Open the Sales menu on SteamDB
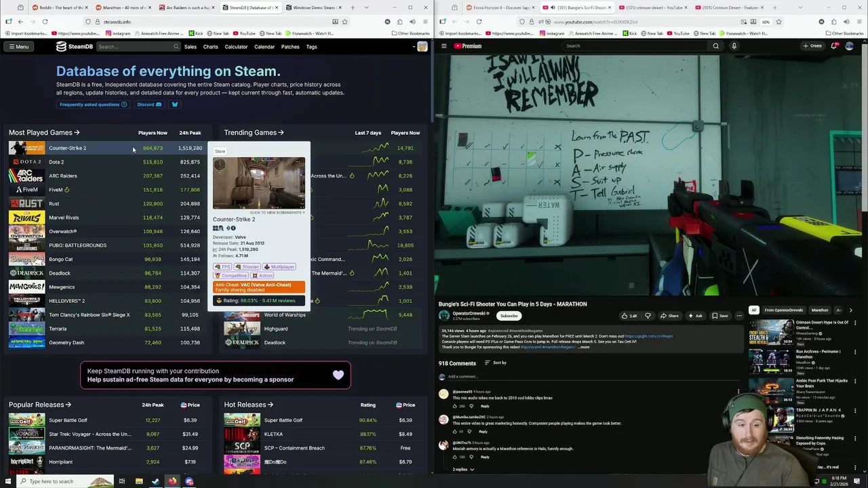Image resolution: width=868 pixels, height=488 pixels. click(x=191, y=47)
